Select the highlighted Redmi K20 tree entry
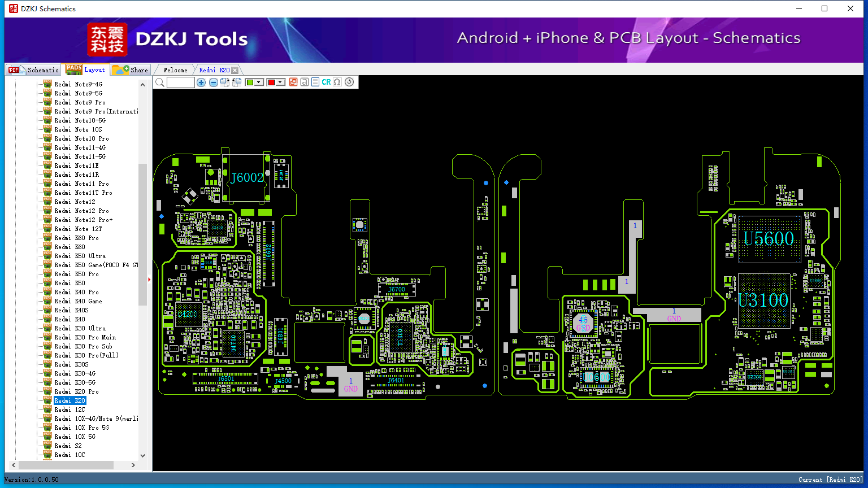This screenshot has height=488, width=868. coord(70,400)
